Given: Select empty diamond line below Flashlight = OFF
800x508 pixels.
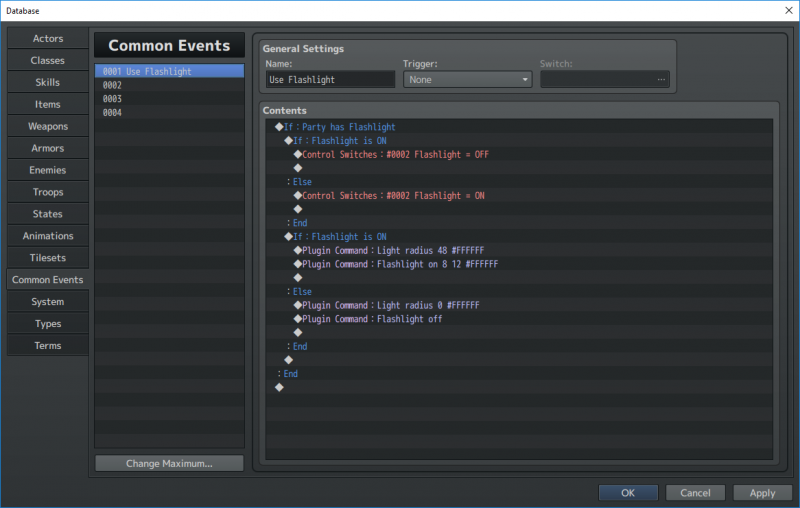Looking at the screenshot, I should click(x=519, y=168).
